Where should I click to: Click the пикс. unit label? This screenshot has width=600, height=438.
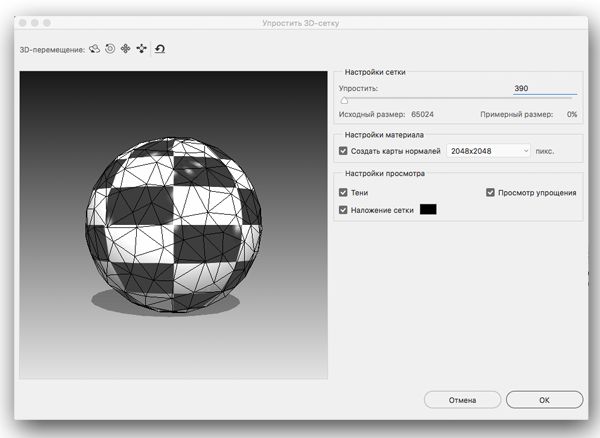click(x=545, y=151)
